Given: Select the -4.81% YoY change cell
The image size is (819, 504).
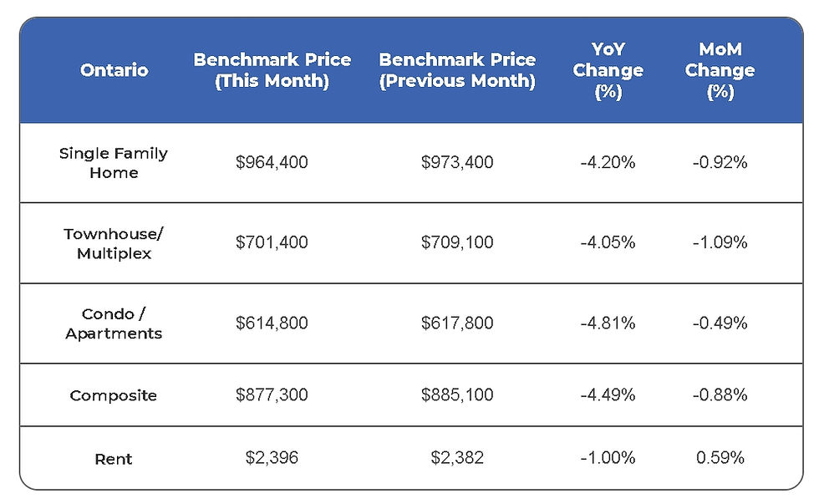Looking at the screenshot, I should (608, 323).
